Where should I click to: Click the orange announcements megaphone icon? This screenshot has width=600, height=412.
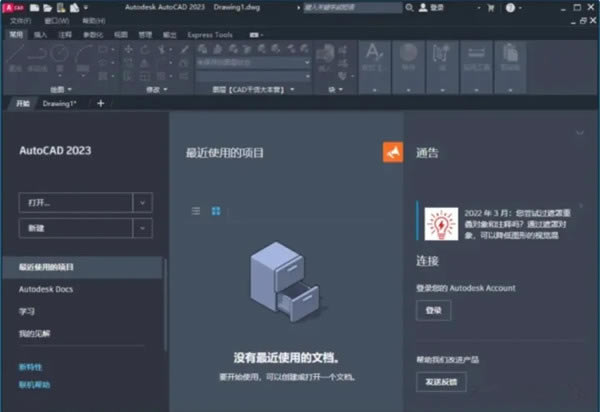click(x=393, y=152)
